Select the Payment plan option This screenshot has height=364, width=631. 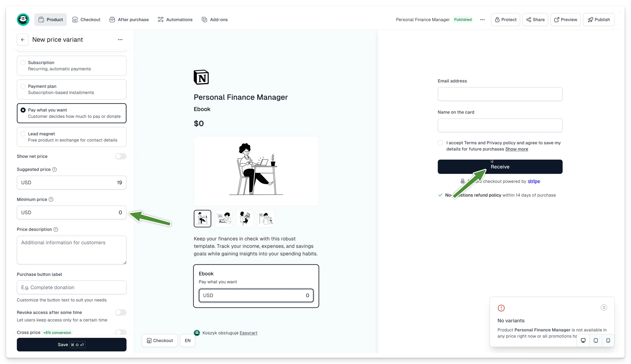(72, 89)
